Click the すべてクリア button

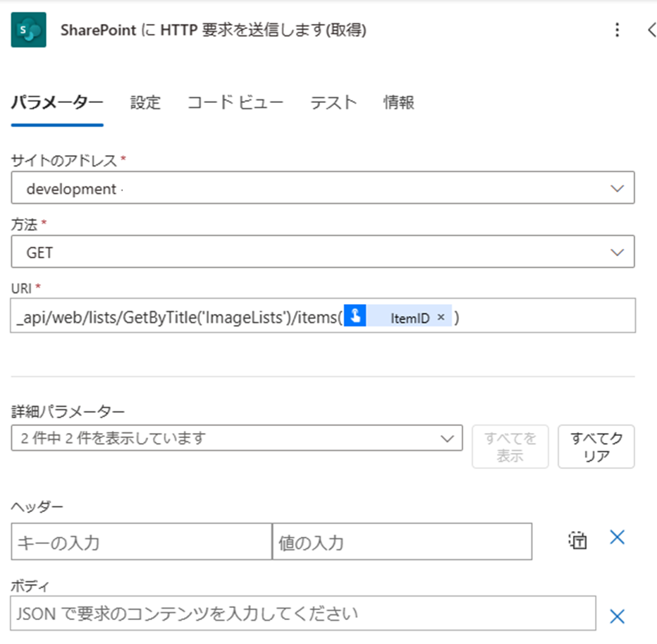(x=596, y=446)
